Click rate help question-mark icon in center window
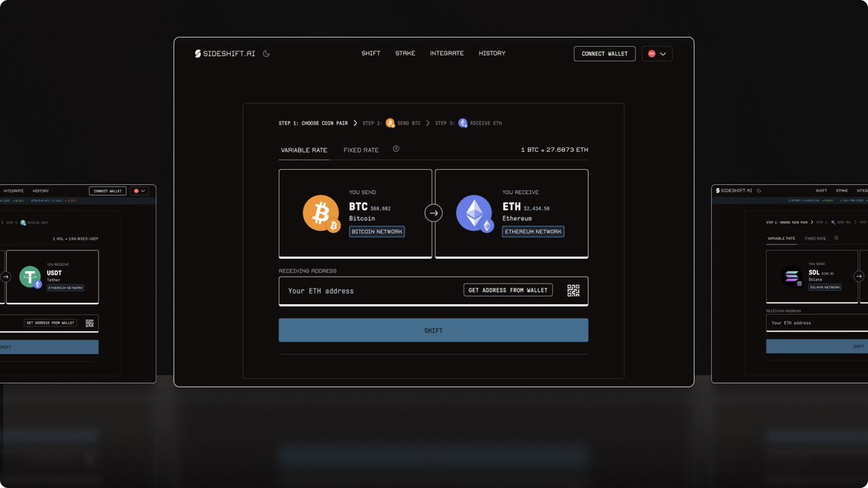 [x=396, y=149]
